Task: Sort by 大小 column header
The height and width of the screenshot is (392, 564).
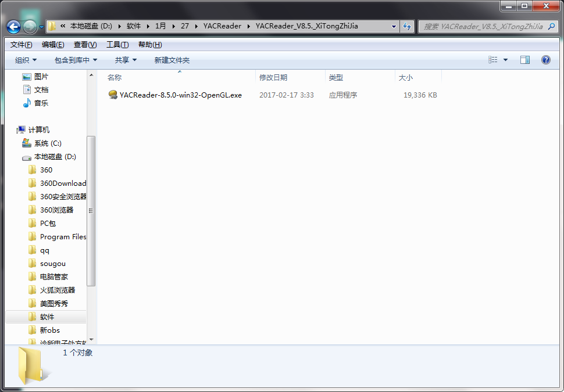Action: coord(418,77)
